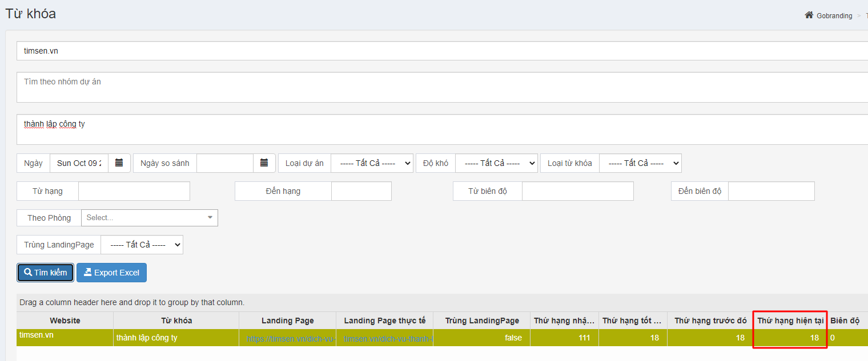Open the Trùng LandingPage dropdown
This screenshot has width=868, height=361.
[x=142, y=245]
